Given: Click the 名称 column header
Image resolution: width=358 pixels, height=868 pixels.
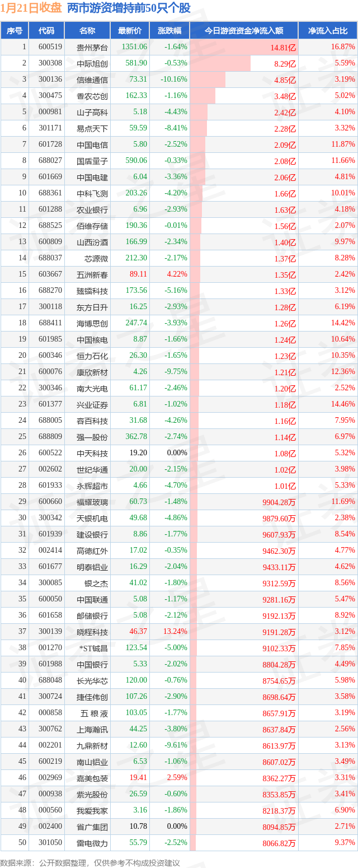Looking at the screenshot, I should click(87, 31).
